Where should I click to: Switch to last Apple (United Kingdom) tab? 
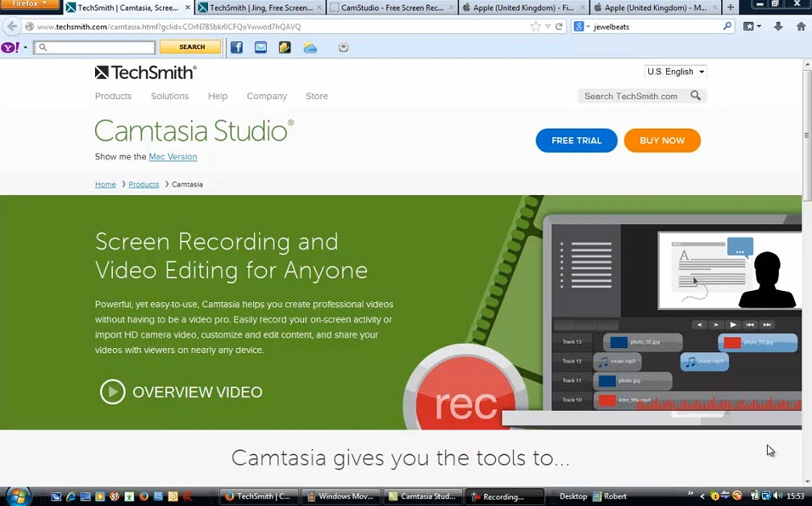(655, 8)
